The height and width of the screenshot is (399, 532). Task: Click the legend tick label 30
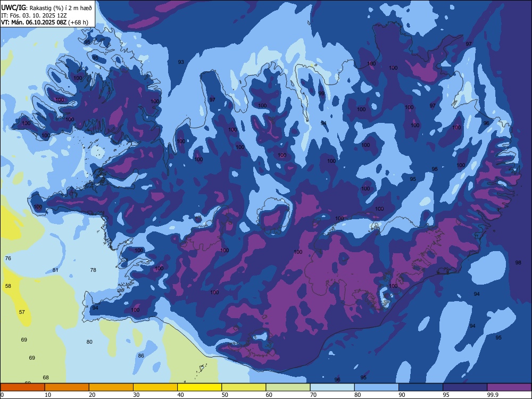136,395
